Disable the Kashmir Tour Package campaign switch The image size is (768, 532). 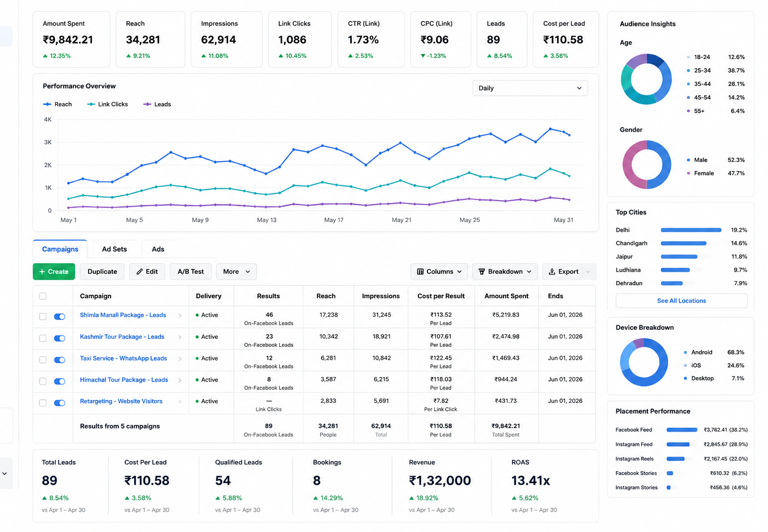[59, 338]
